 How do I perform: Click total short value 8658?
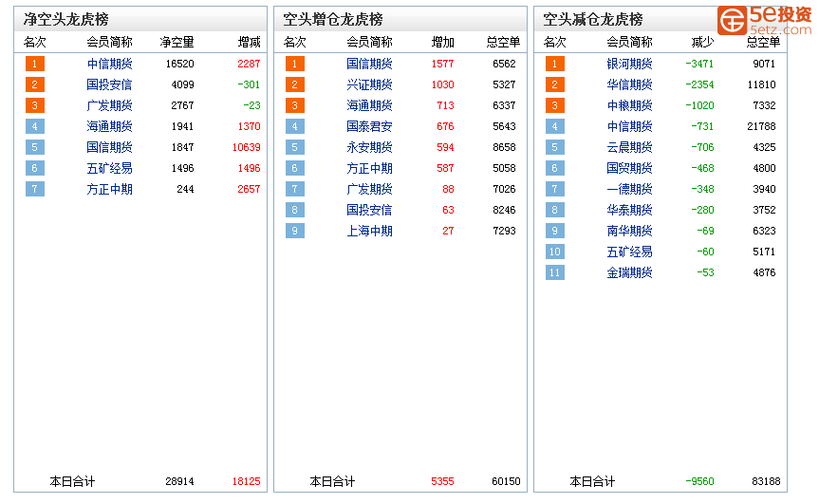click(x=504, y=147)
